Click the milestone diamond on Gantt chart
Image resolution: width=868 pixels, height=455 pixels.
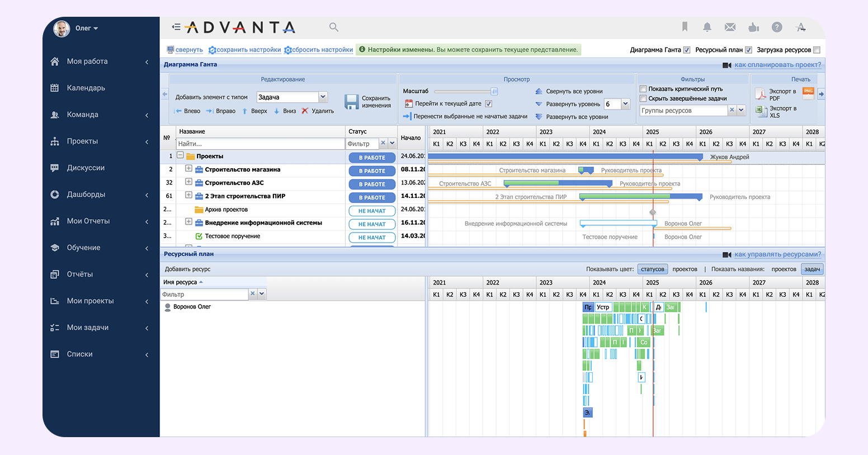coord(653,212)
